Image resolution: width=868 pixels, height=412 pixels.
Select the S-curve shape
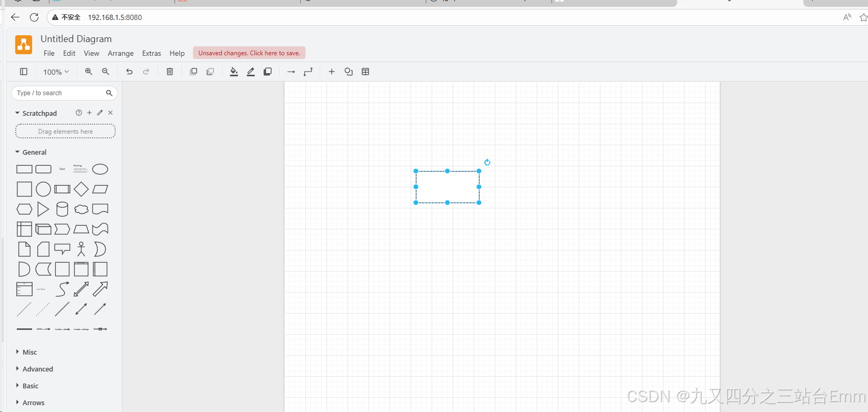pos(62,289)
